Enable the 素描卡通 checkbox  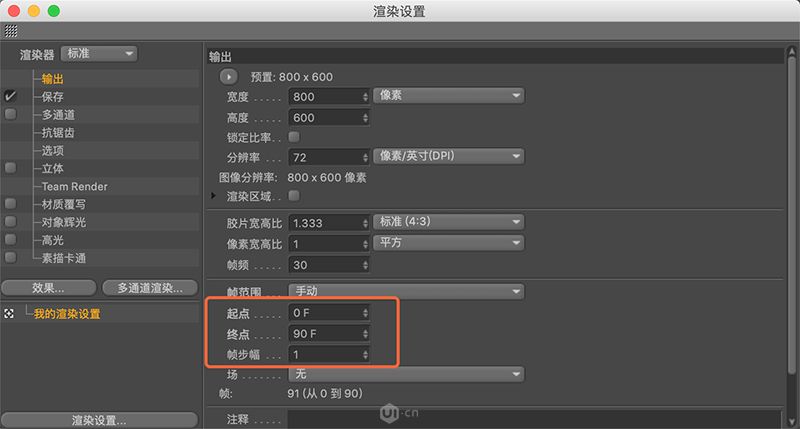click(x=11, y=258)
